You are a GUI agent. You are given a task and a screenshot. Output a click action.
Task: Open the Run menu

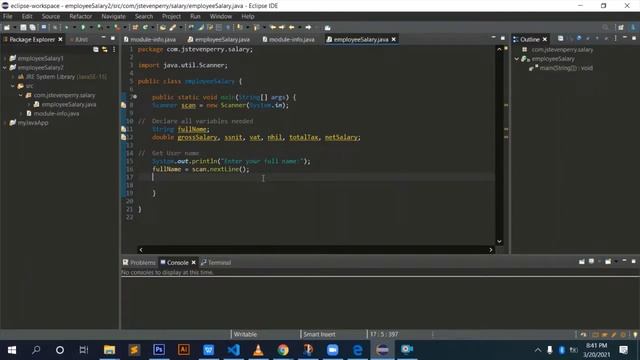195,16
